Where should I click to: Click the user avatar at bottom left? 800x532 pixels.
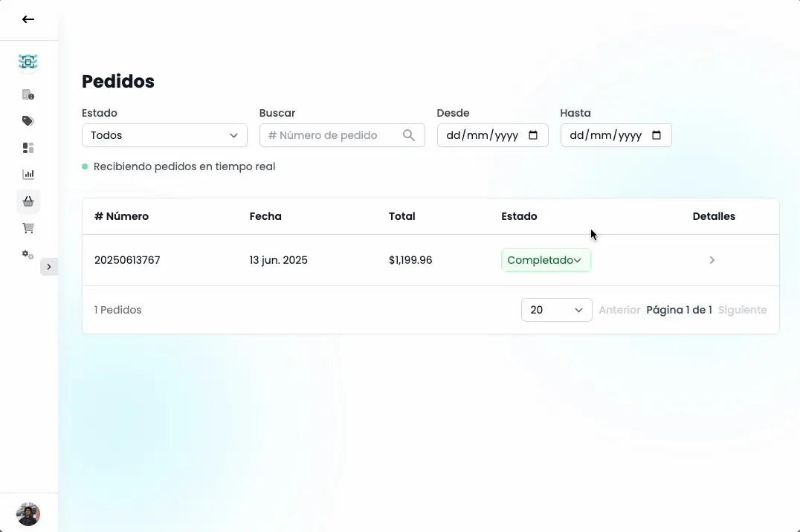[28, 514]
